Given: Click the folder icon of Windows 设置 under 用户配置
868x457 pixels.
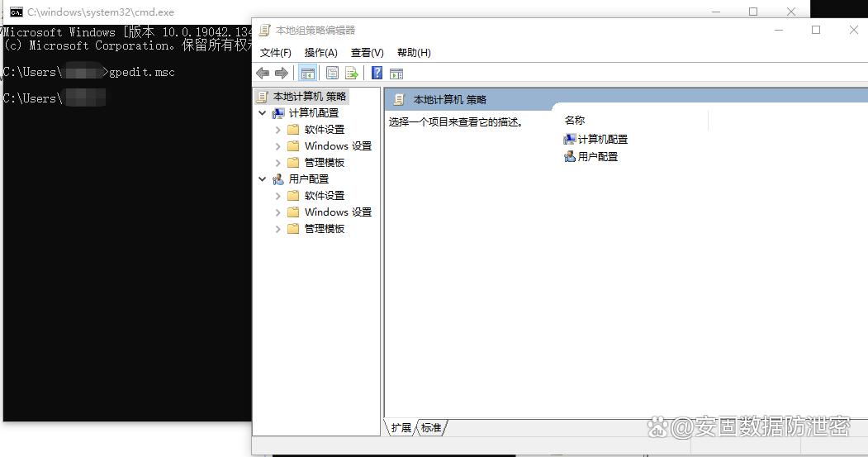Looking at the screenshot, I should tap(293, 212).
